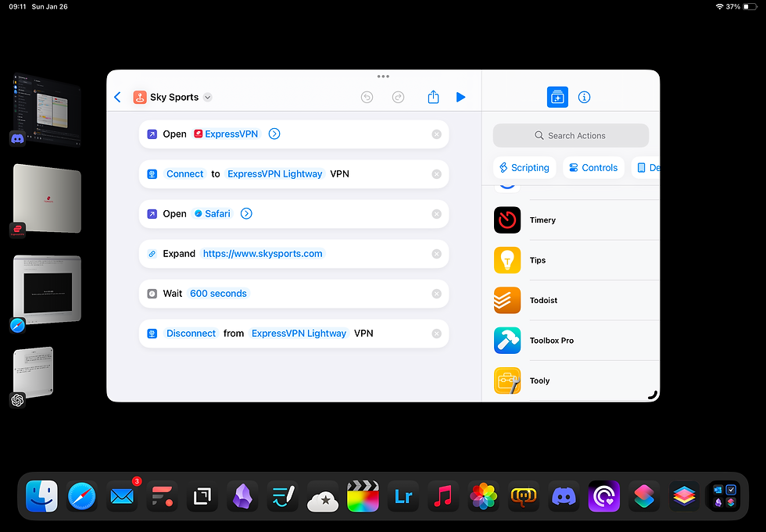Open Finder from the dock

tap(41, 496)
